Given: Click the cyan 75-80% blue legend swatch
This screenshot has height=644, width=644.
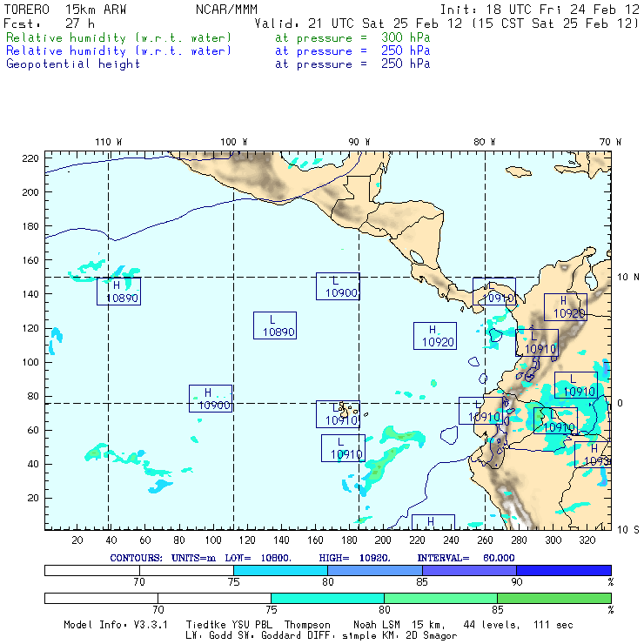Looking at the screenshot, I should [280, 570].
